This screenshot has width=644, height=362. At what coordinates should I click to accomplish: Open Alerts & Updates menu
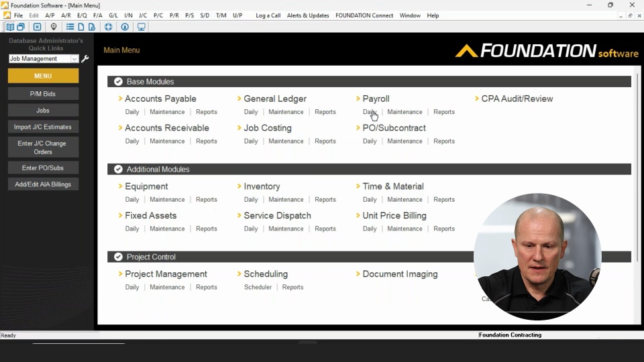pos(308,15)
